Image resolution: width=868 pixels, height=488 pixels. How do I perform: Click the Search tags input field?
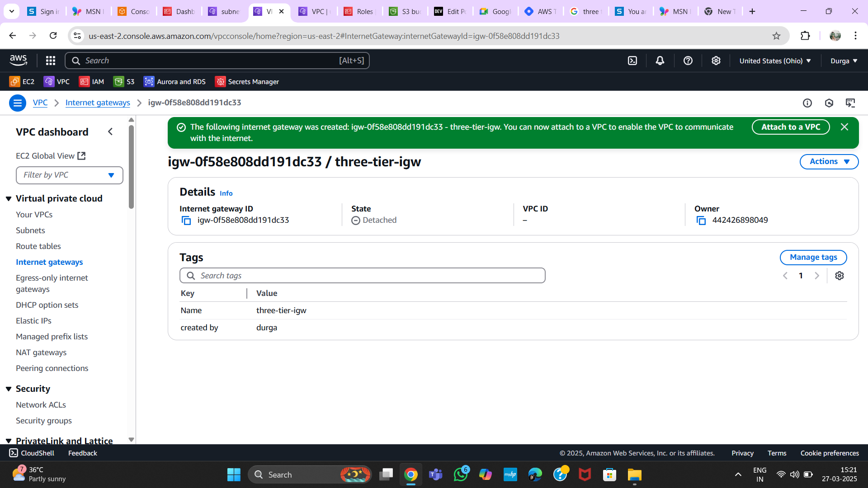pyautogui.click(x=363, y=276)
